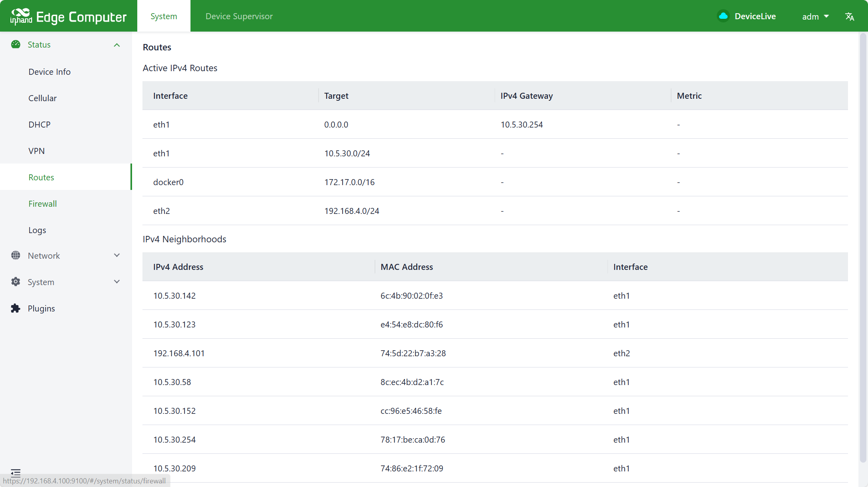Go to the Device Info page
The width and height of the screenshot is (868, 487).
click(x=49, y=72)
